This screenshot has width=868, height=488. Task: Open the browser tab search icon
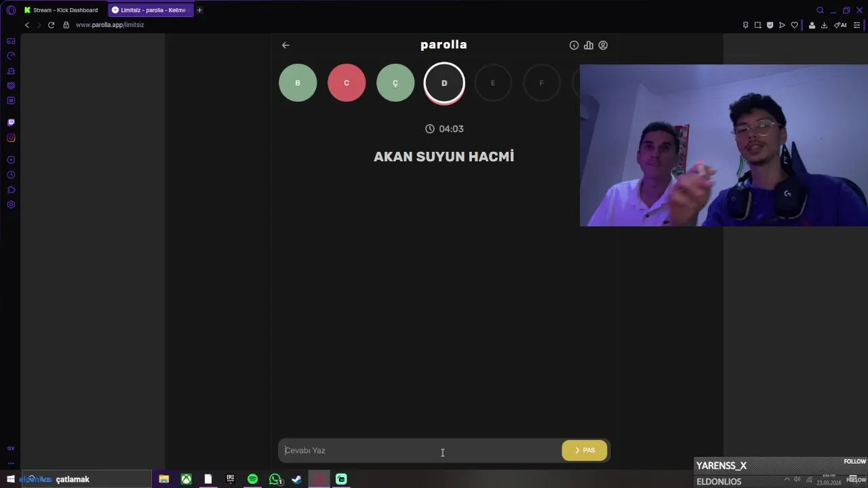point(820,10)
